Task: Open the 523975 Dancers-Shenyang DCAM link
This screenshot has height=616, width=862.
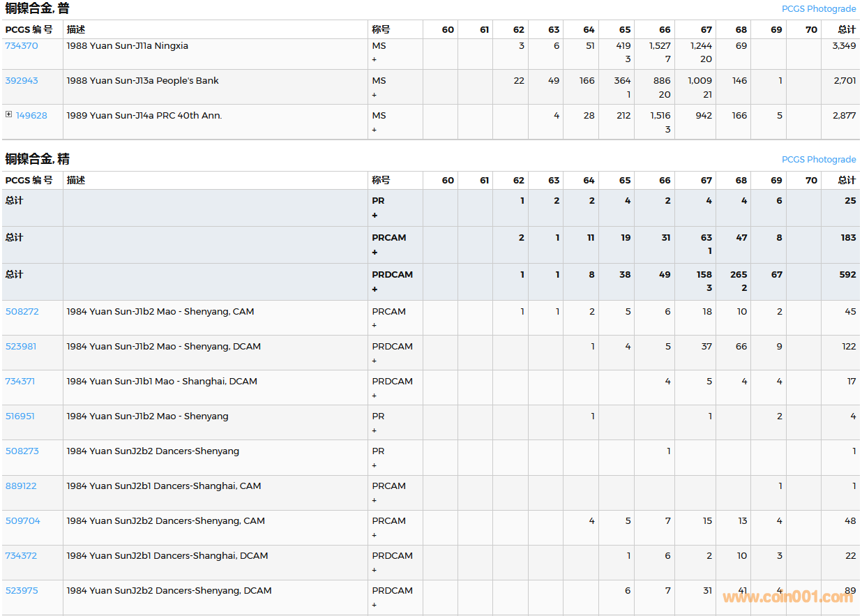Action: pyautogui.click(x=22, y=591)
